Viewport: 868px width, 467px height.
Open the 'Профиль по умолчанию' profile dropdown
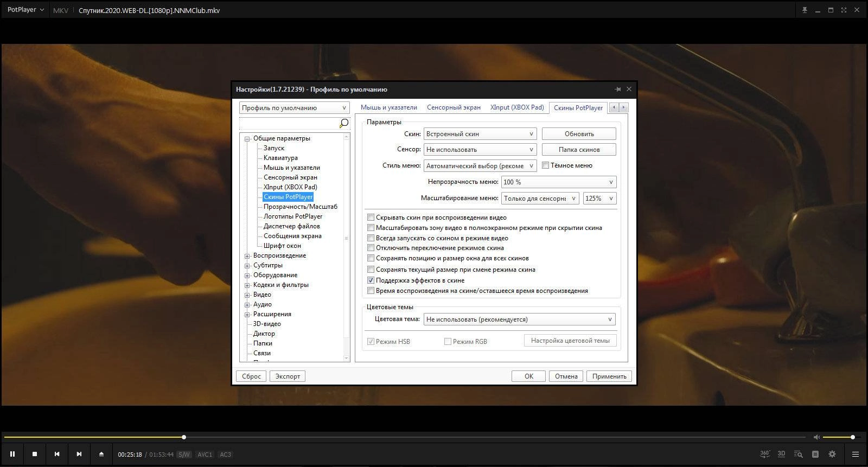[295, 108]
